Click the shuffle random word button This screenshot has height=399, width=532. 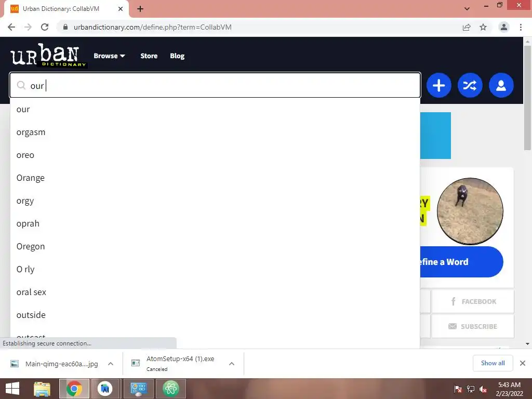tap(470, 85)
